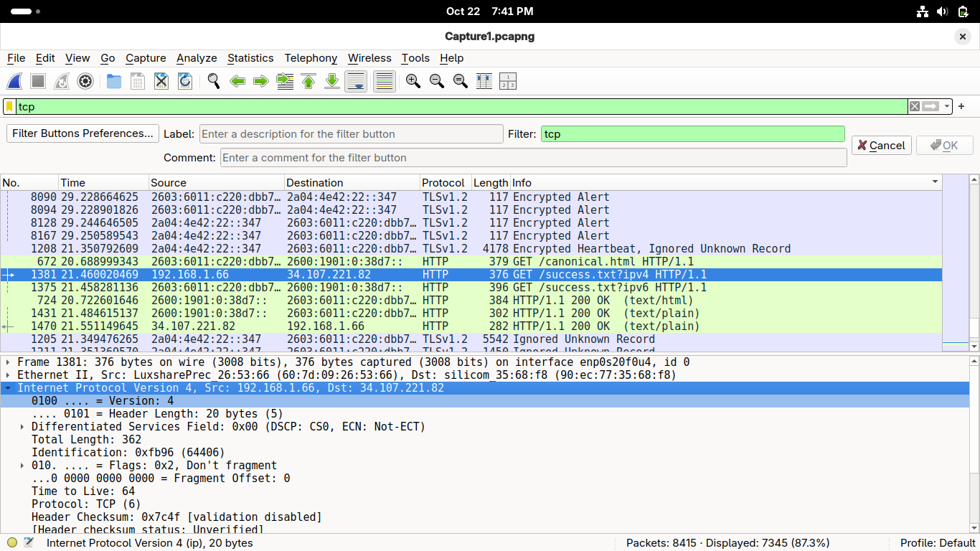Zoom in on packet text
Viewport: 980px width, 551px height.
click(x=413, y=82)
